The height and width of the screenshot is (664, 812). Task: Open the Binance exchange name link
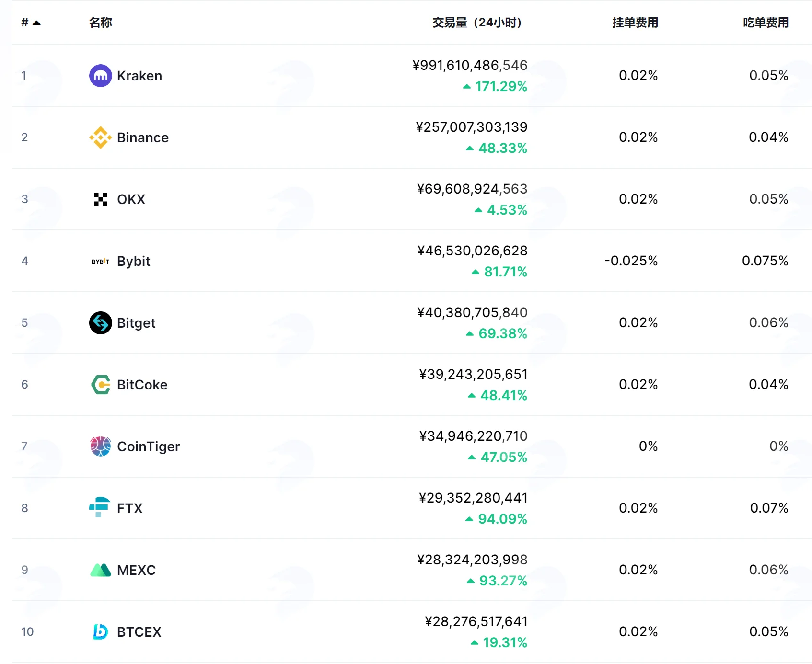click(x=143, y=137)
